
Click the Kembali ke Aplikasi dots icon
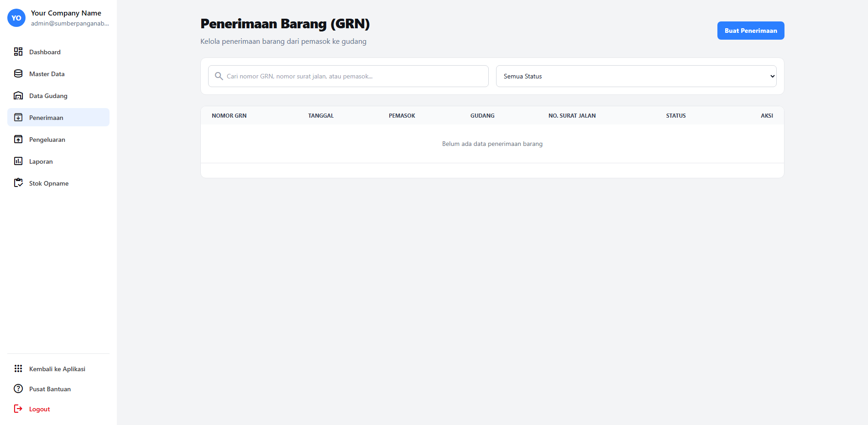(x=18, y=368)
